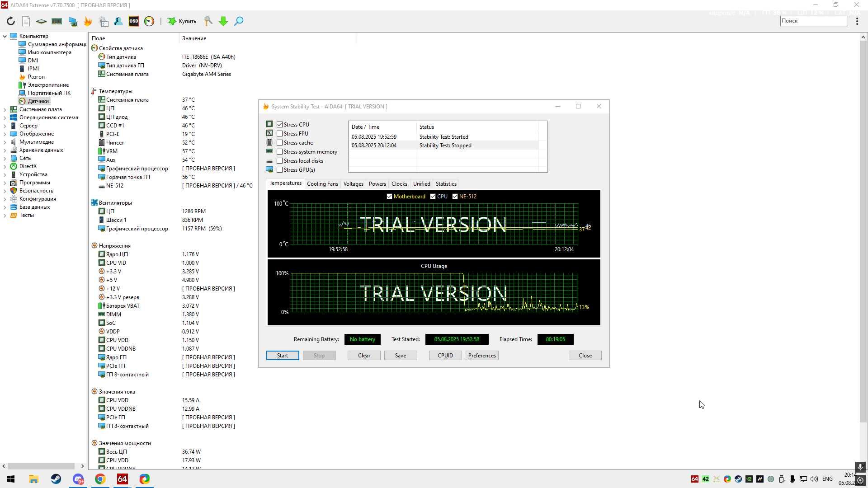Switch to the Unified tab
Viewport: 868px width, 488px height.
click(x=421, y=184)
